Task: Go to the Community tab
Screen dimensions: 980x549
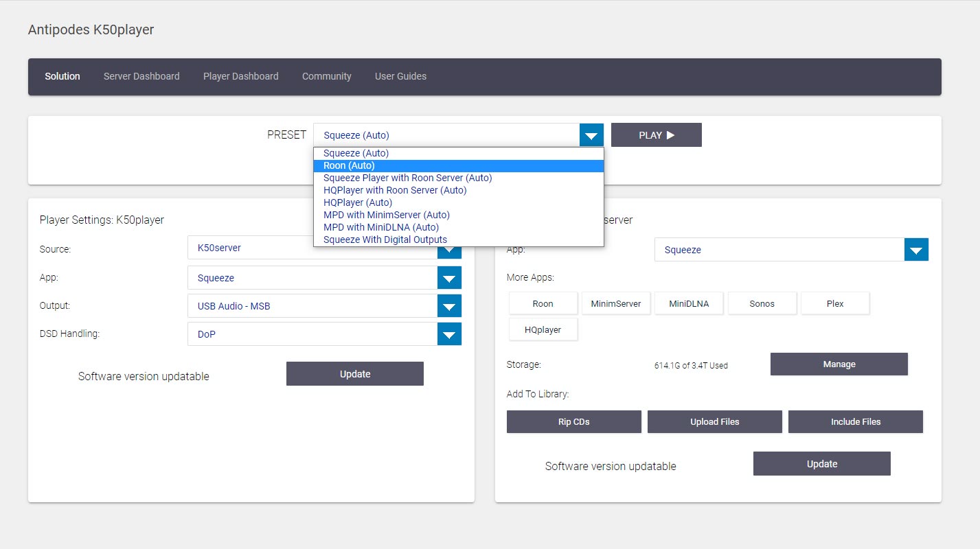Action: tap(327, 76)
